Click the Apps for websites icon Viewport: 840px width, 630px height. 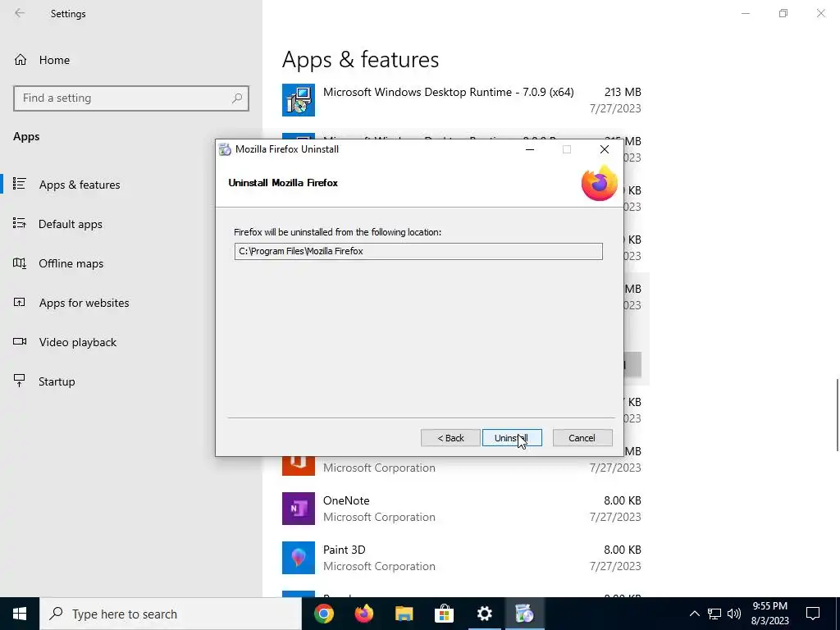(x=20, y=302)
